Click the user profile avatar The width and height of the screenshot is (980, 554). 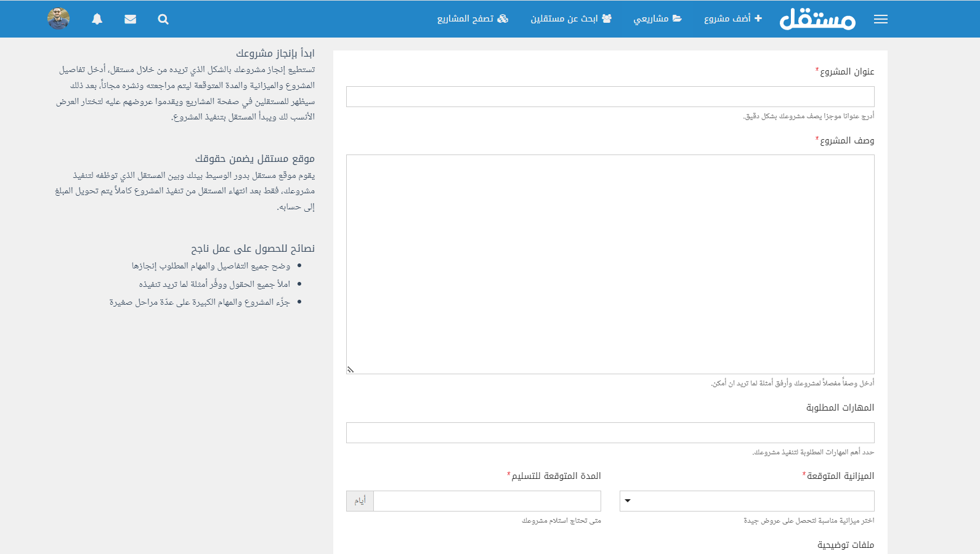point(59,18)
